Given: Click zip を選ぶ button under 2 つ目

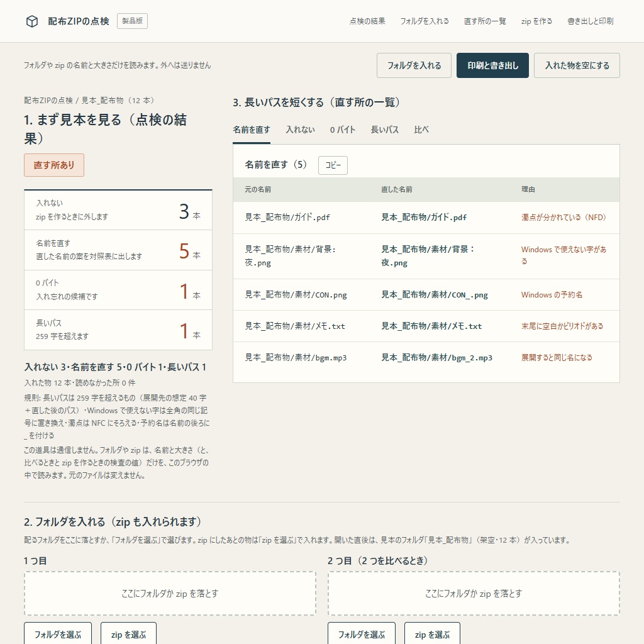Looking at the screenshot, I should [x=433, y=635].
